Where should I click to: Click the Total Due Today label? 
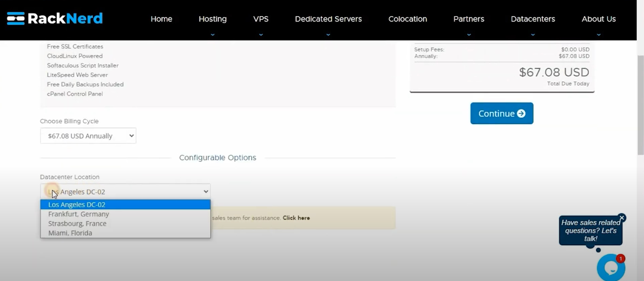tap(568, 84)
